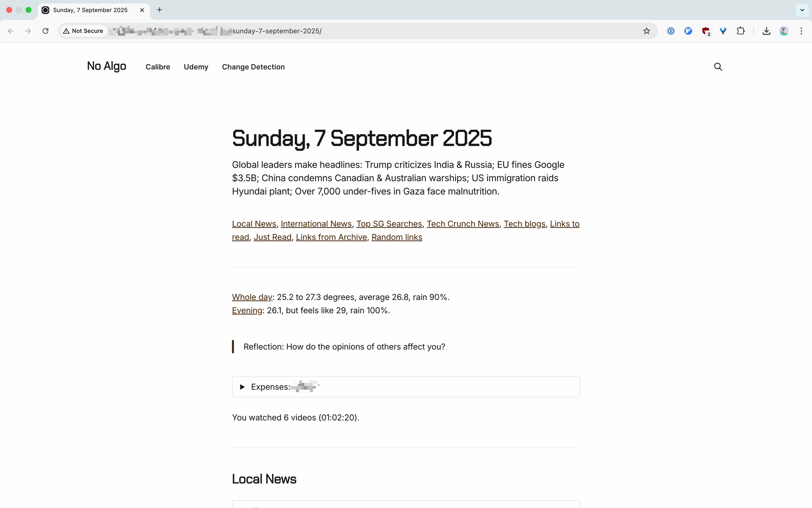Open Chrome's three-dot menu
Screen dimensions: 812x508
point(801,31)
